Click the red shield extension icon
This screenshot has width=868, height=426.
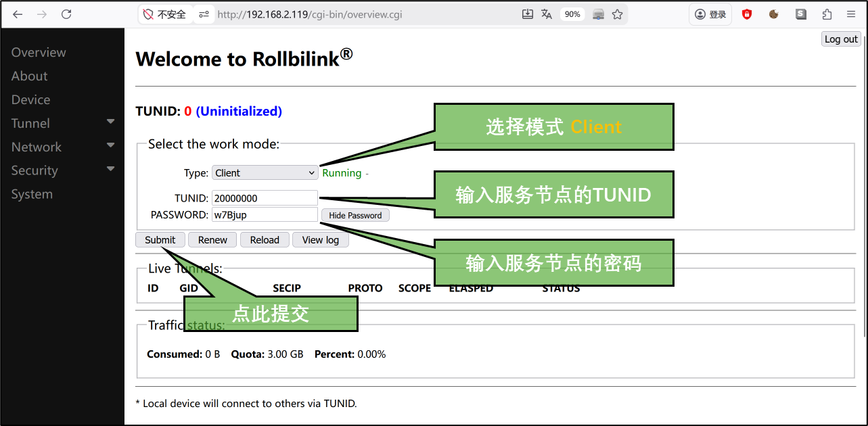click(747, 14)
